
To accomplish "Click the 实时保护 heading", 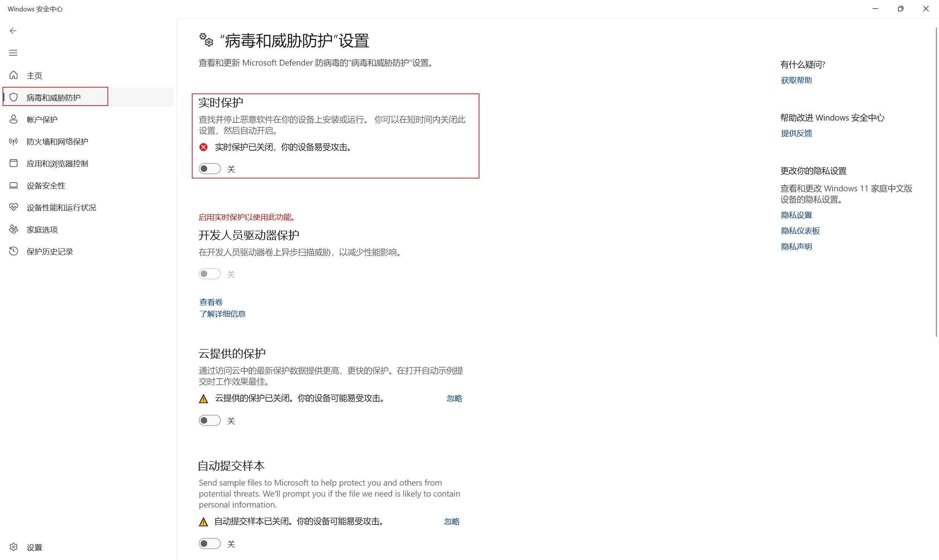I will [221, 103].
